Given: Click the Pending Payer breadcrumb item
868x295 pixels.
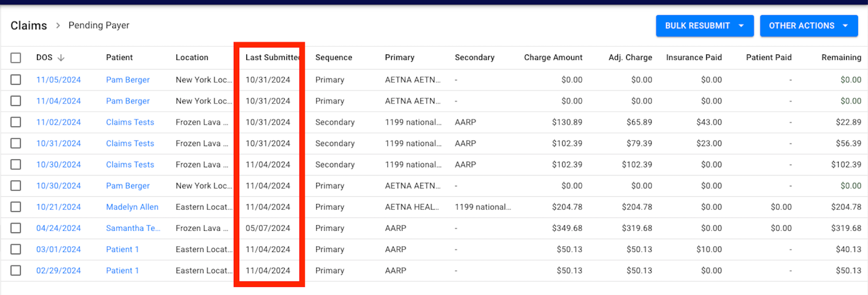Looking at the screenshot, I should click(99, 25).
